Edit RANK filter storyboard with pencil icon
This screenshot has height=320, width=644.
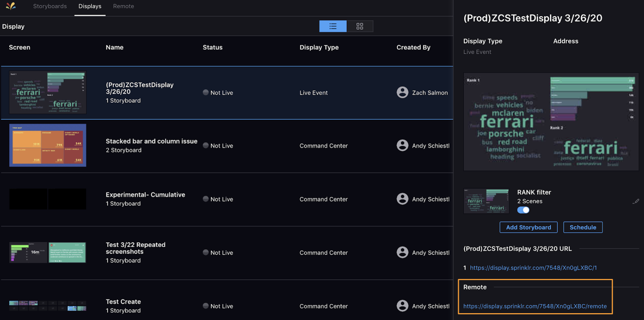pos(636,201)
